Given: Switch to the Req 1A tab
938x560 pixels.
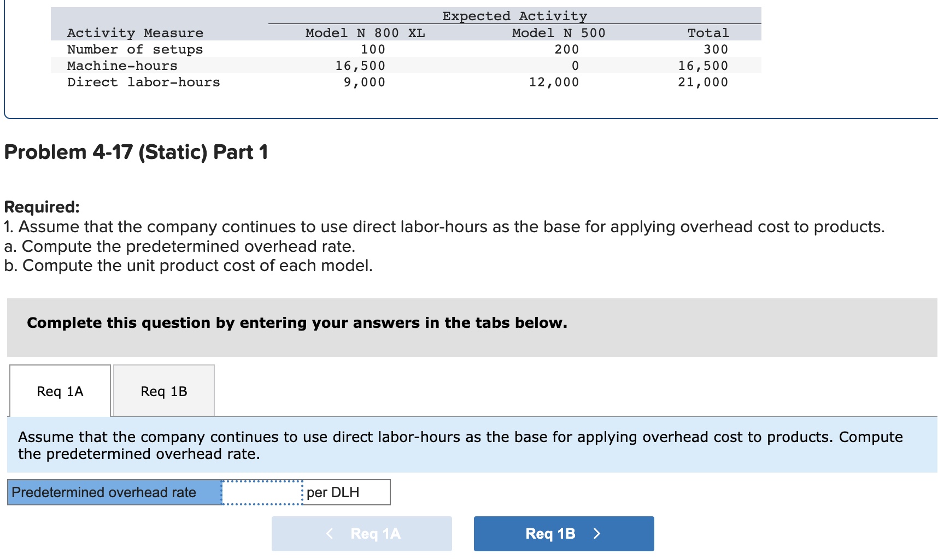Looking at the screenshot, I should (59, 391).
